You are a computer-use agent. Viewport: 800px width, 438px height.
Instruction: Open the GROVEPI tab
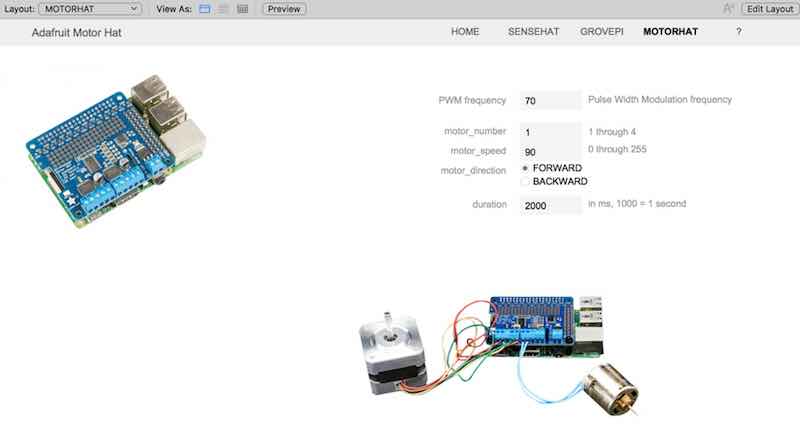click(602, 32)
